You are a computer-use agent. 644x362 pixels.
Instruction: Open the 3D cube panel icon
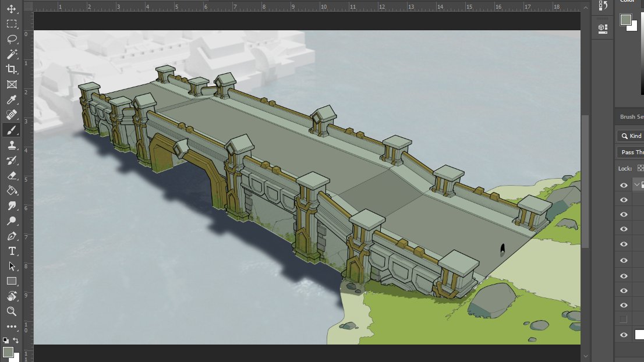pyautogui.click(x=603, y=29)
